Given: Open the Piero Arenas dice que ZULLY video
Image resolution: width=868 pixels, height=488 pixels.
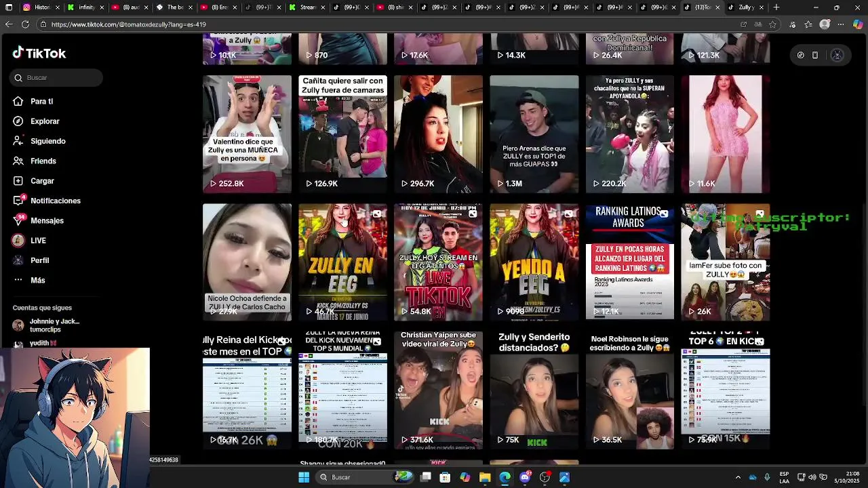Looking at the screenshot, I should point(534,134).
